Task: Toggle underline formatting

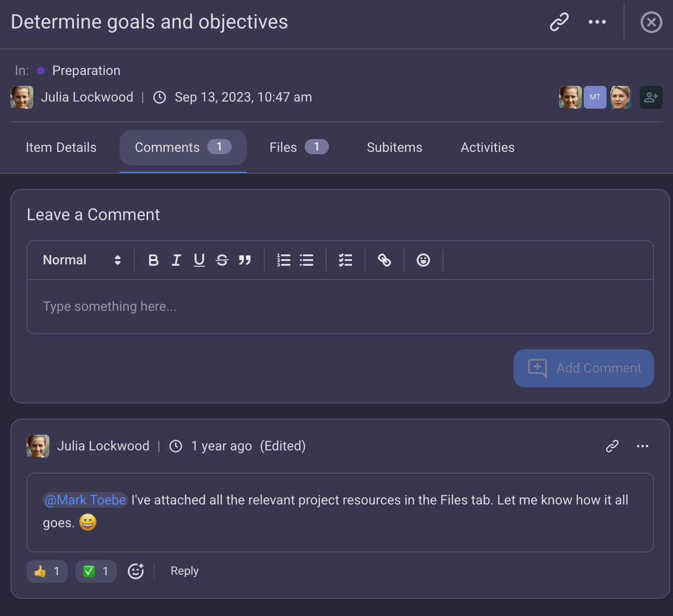Action: tap(199, 260)
